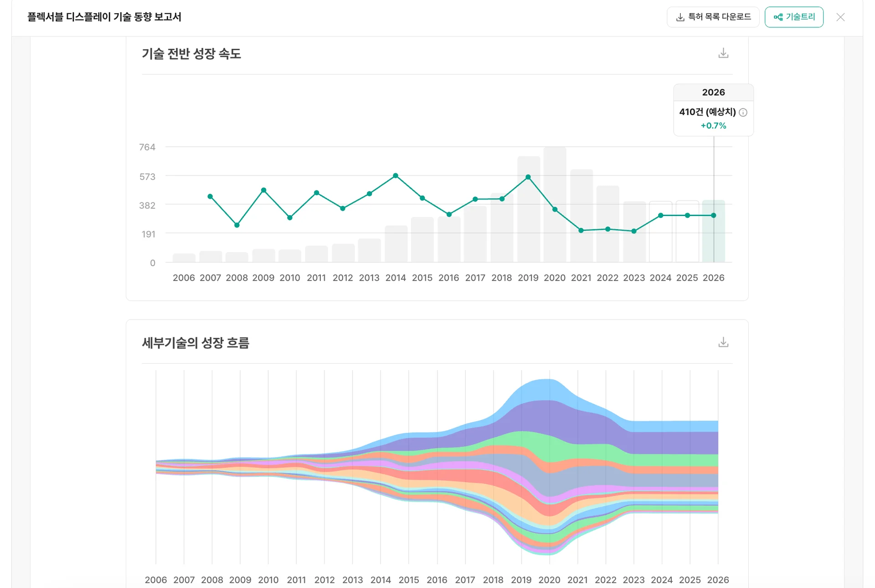Click the 특허 목록 다운로드 button
Image resolution: width=875 pixels, height=588 pixels.
713,17
